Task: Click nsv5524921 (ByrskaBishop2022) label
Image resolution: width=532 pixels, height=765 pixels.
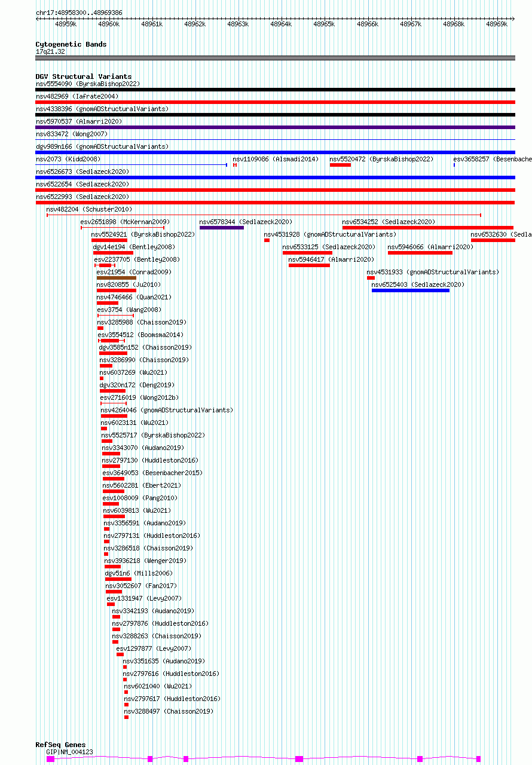Action: click(143, 234)
